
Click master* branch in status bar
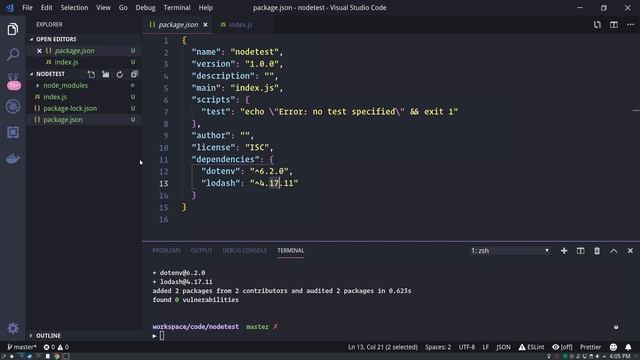click(22, 347)
